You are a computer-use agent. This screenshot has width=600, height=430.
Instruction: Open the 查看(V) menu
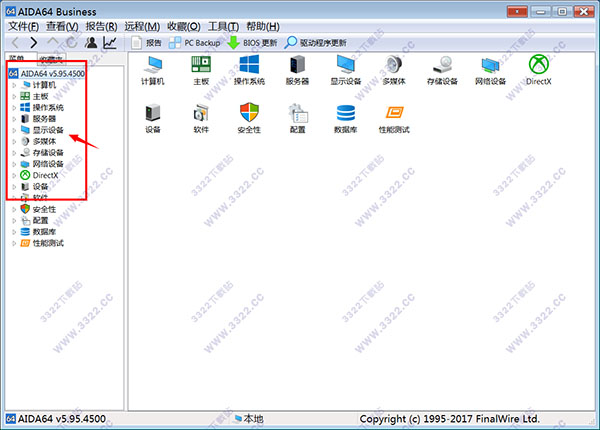pyautogui.click(x=62, y=26)
